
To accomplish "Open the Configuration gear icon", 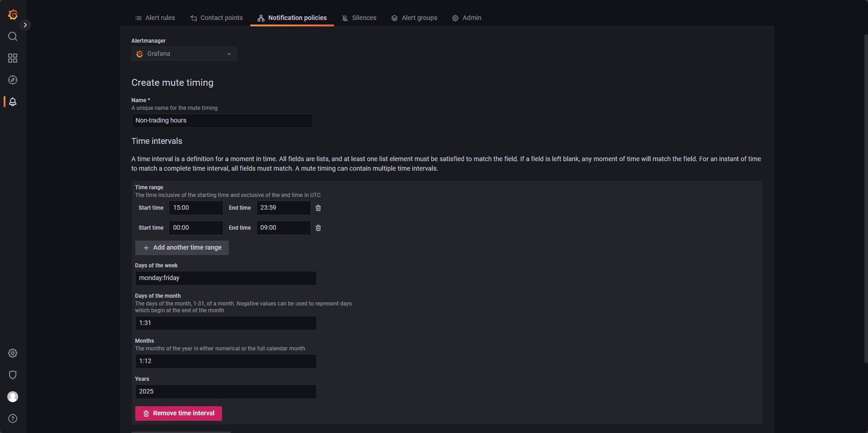I will 12,353.
